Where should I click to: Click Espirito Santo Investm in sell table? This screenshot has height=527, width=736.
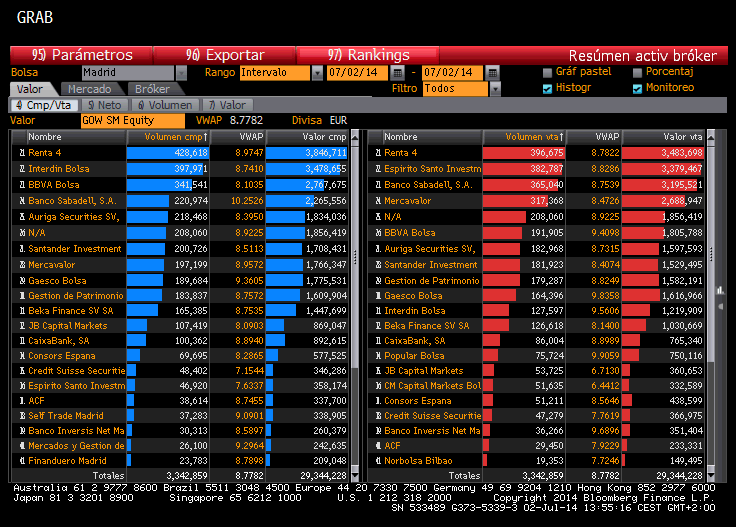point(432,169)
